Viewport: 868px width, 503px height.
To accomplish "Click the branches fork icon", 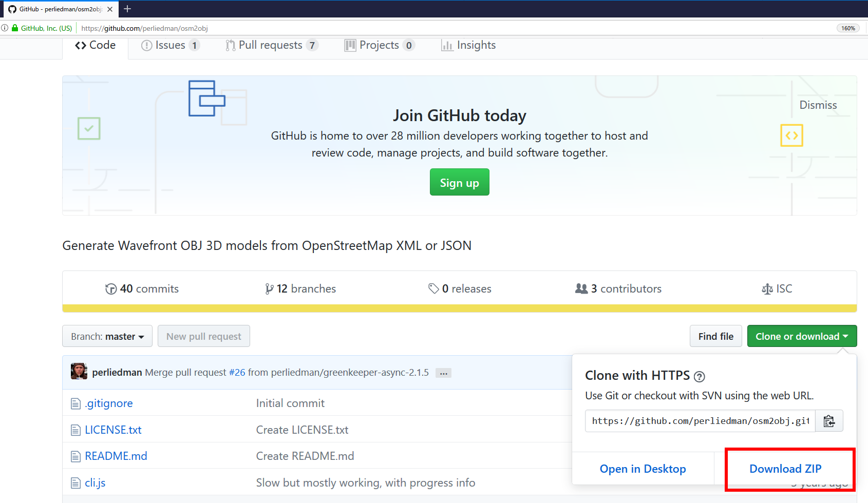I will coord(269,289).
